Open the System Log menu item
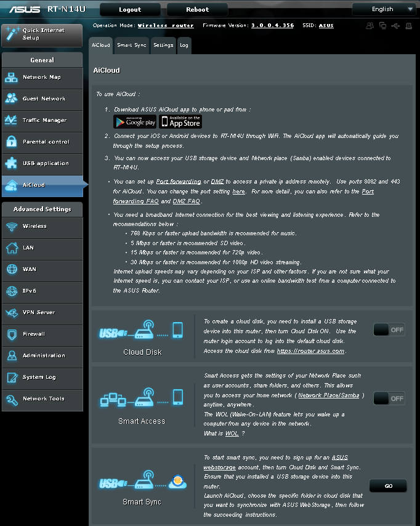 click(42, 378)
